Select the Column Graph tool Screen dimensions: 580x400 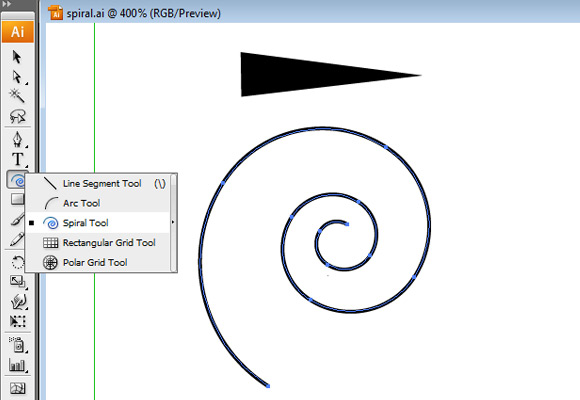[x=17, y=365]
